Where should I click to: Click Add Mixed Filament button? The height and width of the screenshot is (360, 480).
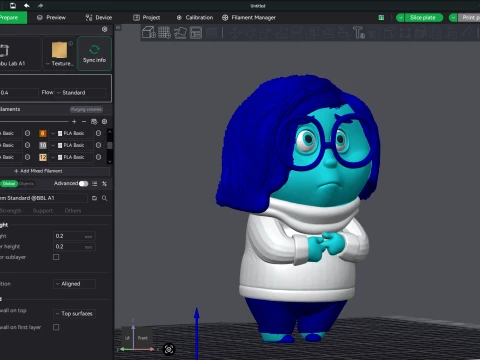[54, 171]
